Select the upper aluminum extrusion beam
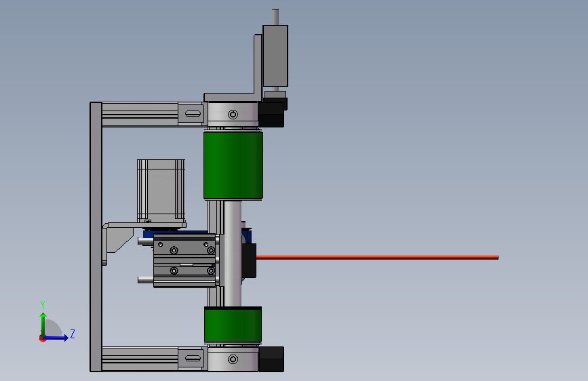The width and height of the screenshot is (588, 381). pyautogui.click(x=140, y=115)
